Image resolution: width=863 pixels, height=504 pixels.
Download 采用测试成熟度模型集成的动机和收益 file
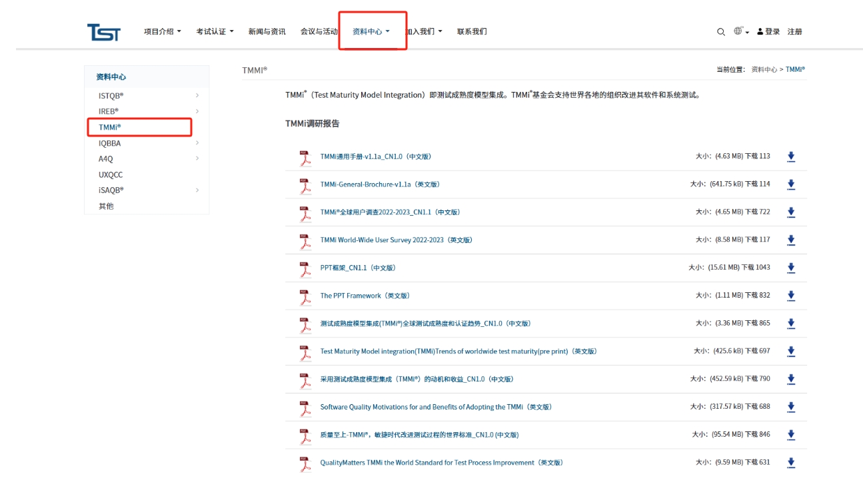point(791,379)
